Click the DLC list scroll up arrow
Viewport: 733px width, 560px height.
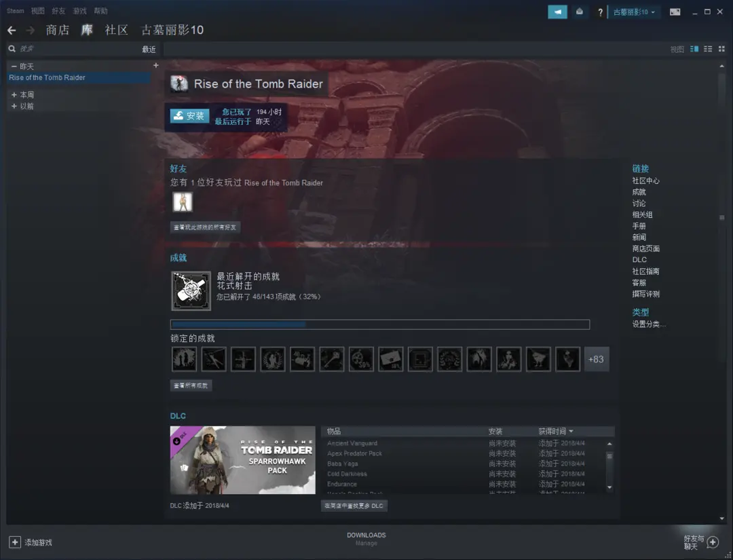click(x=609, y=444)
